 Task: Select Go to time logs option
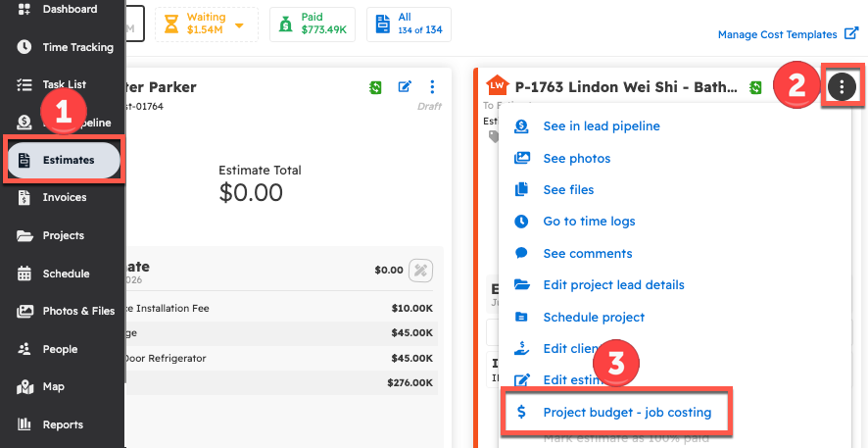pos(589,222)
